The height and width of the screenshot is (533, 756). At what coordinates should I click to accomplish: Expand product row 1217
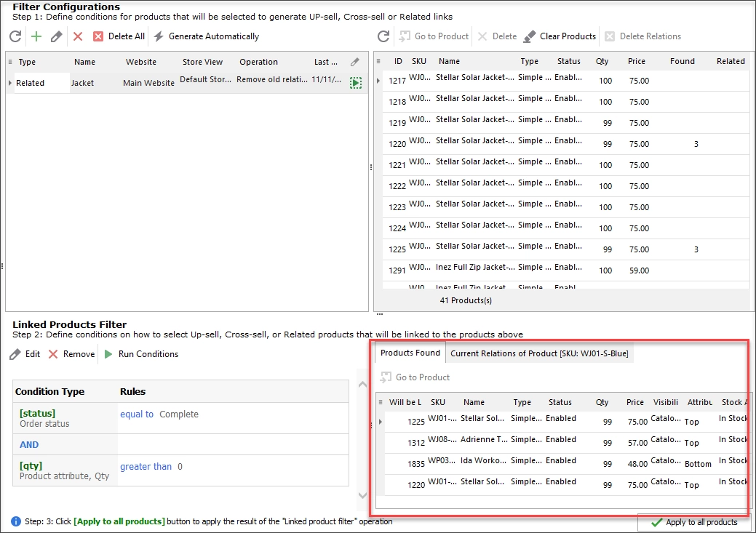pos(378,81)
